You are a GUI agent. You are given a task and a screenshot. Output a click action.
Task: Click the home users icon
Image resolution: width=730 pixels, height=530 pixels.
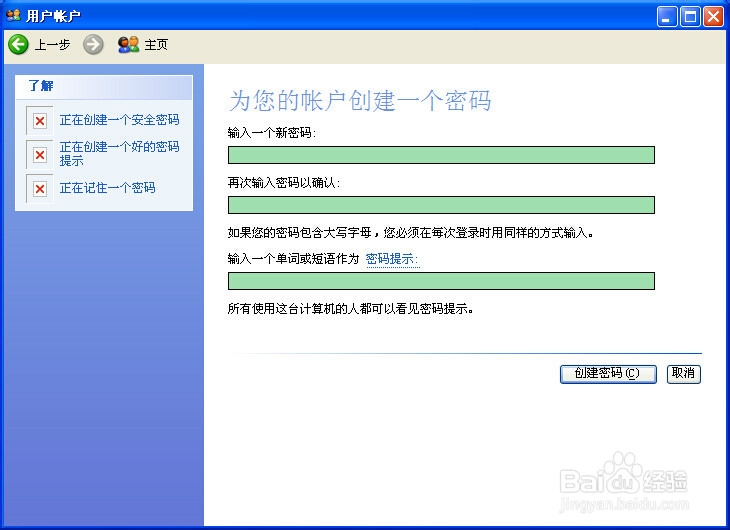(128, 45)
